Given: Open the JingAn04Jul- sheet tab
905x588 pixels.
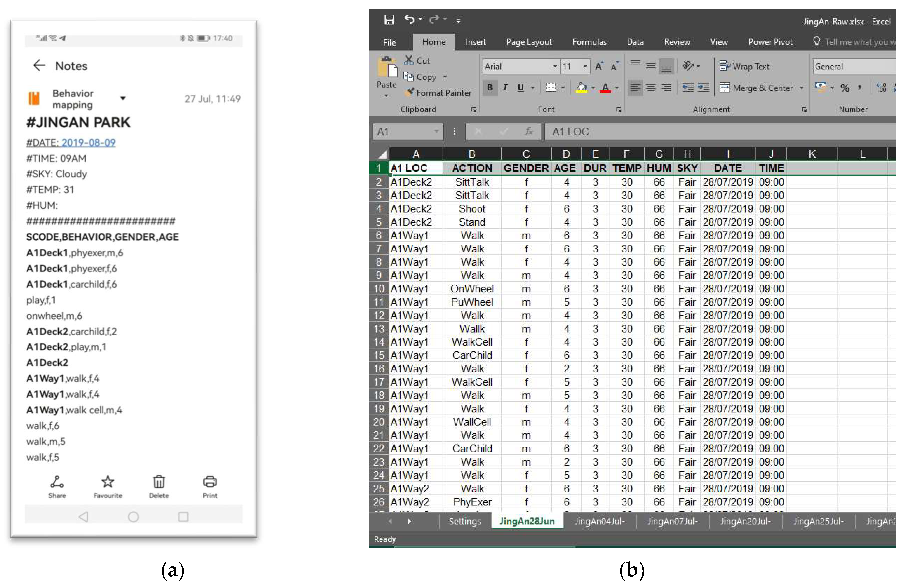Looking at the screenshot, I should (x=599, y=521).
